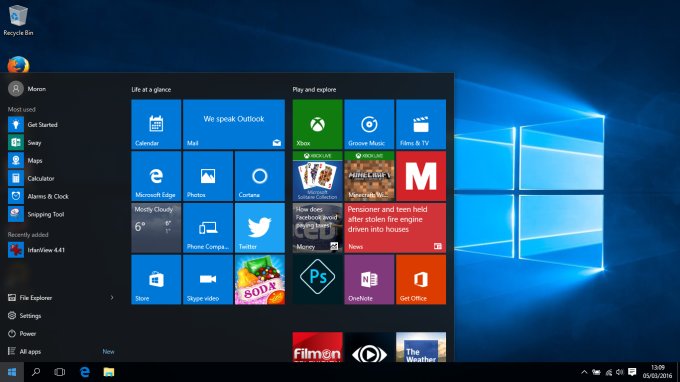Open the Films & TV tile
The image size is (680, 382).
pos(421,124)
